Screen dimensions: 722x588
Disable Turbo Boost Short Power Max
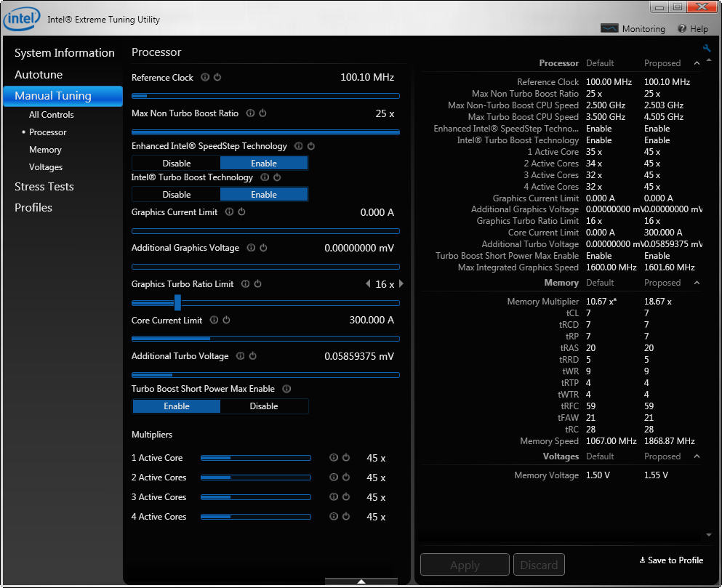(264, 406)
